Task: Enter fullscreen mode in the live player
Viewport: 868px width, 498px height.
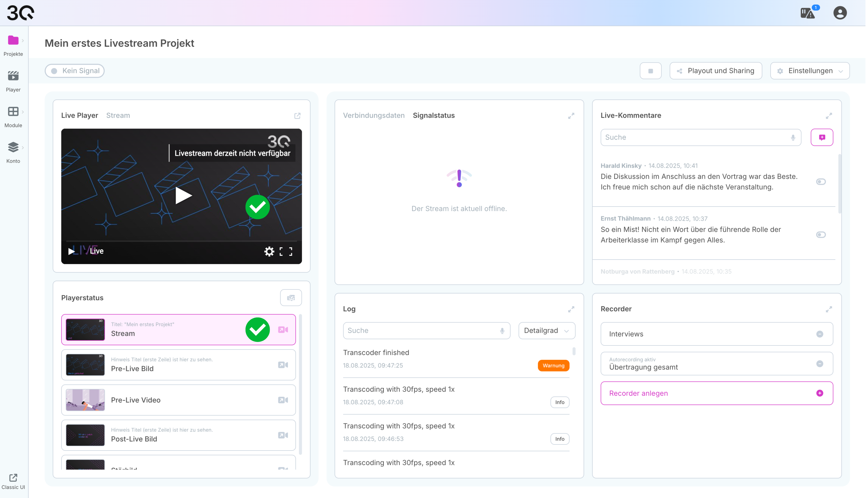Action: [x=287, y=252]
